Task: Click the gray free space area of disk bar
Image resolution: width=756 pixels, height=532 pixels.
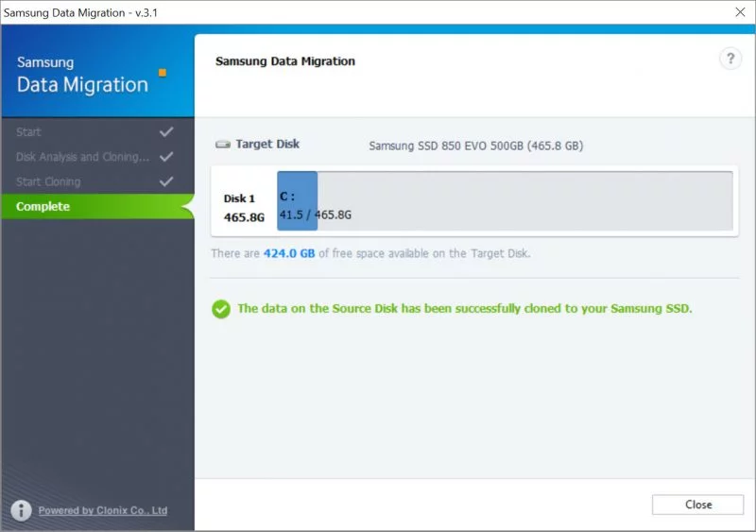Action: tap(524, 200)
